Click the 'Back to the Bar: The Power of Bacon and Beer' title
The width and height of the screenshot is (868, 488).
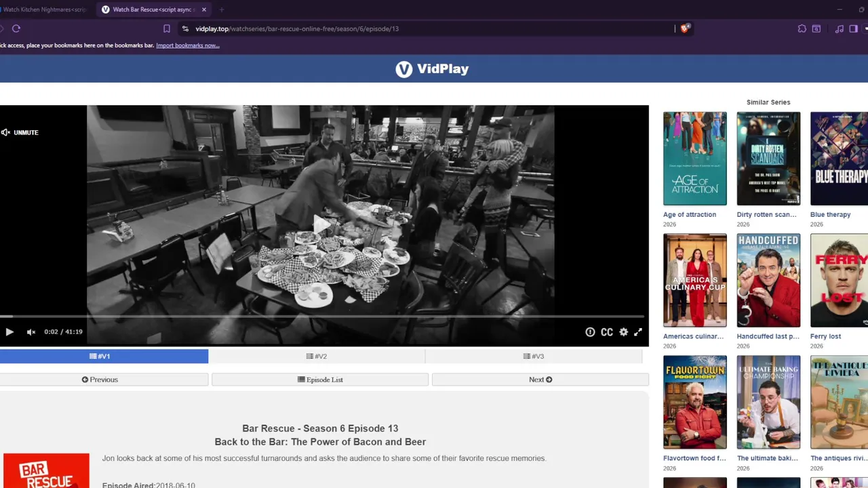320,442
